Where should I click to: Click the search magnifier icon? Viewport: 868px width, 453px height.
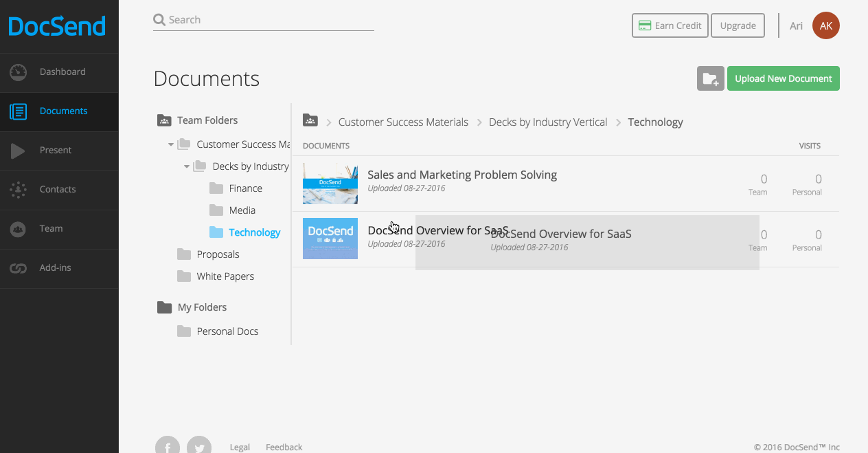point(159,20)
